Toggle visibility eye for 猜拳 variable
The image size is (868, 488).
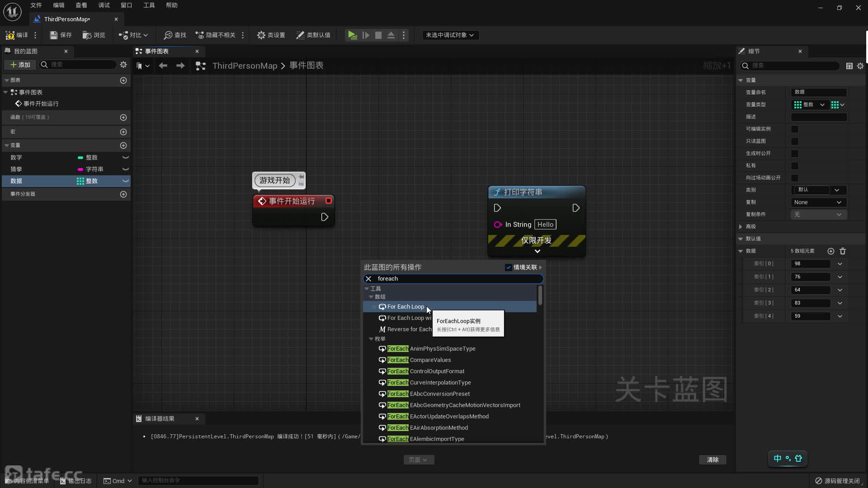[126, 169]
